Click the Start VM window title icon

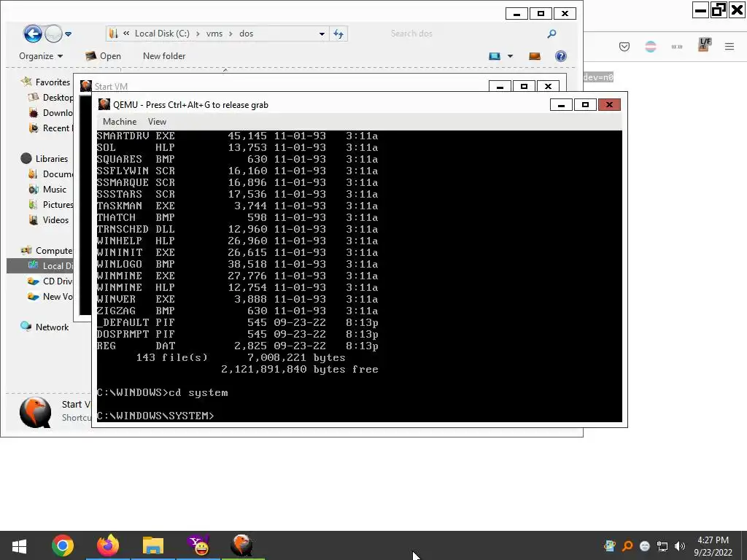[86, 86]
